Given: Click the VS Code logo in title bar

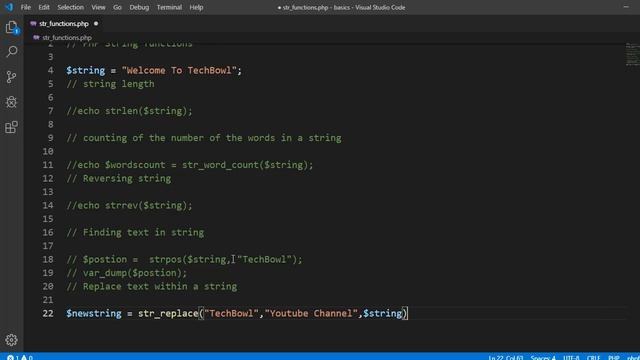Looking at the screenshot, I should click(x=9, y=7).
